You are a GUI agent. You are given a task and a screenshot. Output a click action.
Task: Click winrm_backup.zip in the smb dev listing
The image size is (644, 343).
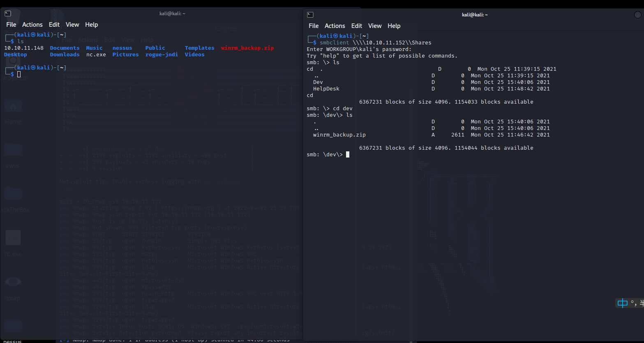coord(339,135)
